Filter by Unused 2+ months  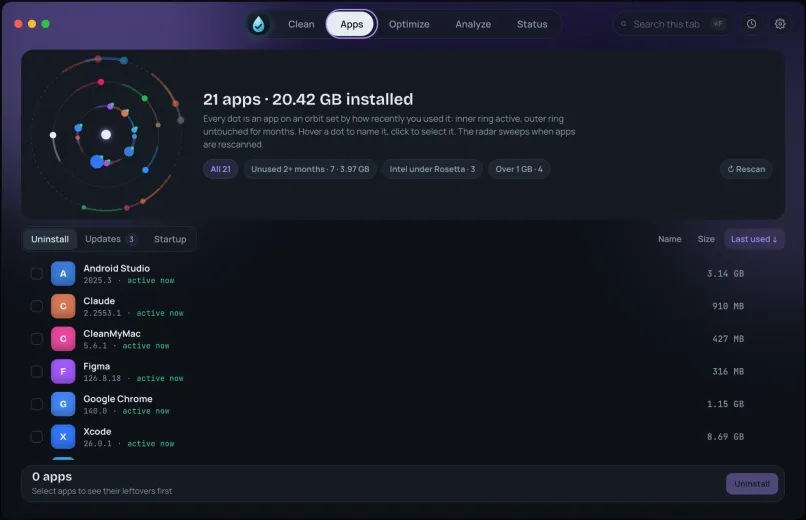pos(310,169)
